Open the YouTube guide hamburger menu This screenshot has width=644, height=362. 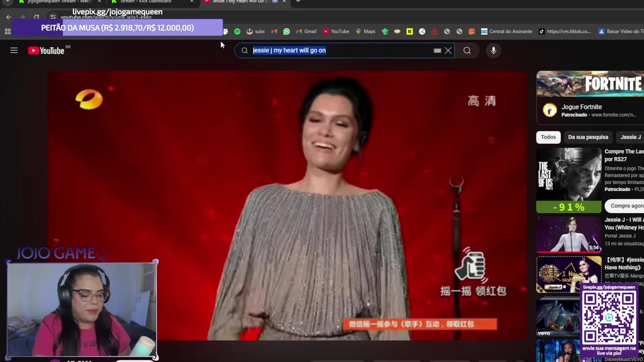(14, 50)
